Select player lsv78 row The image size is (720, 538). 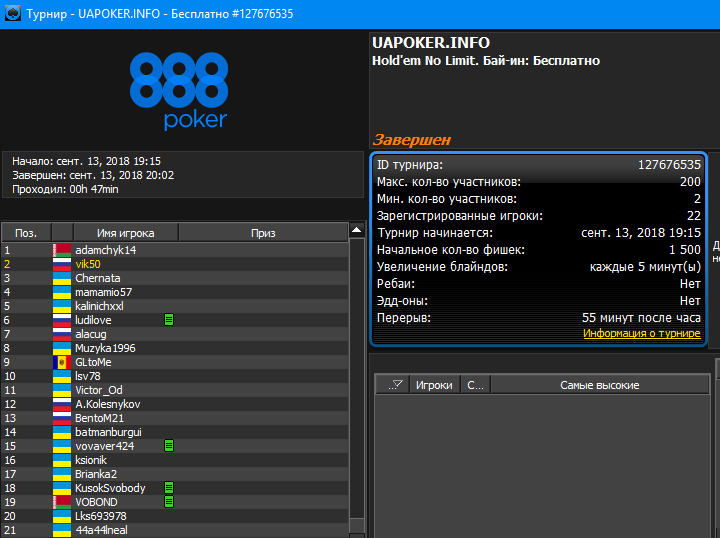(x=174, y=376)
